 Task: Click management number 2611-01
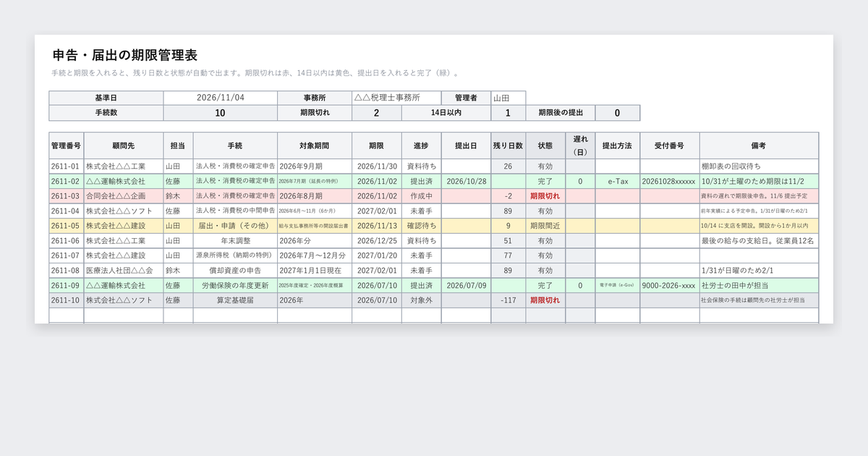[x=67, y=166]
